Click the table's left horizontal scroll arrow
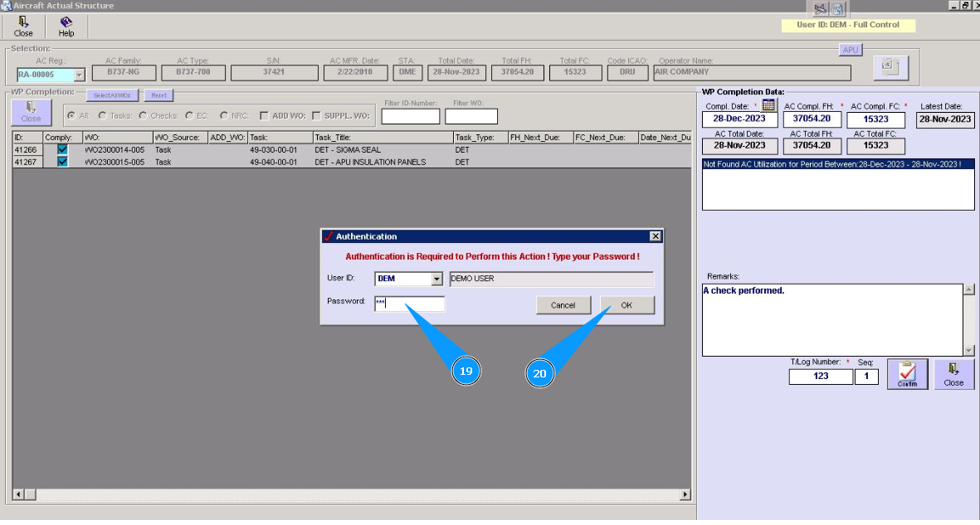Viewport: 980px width, 525px height. (x=18, y=494)
